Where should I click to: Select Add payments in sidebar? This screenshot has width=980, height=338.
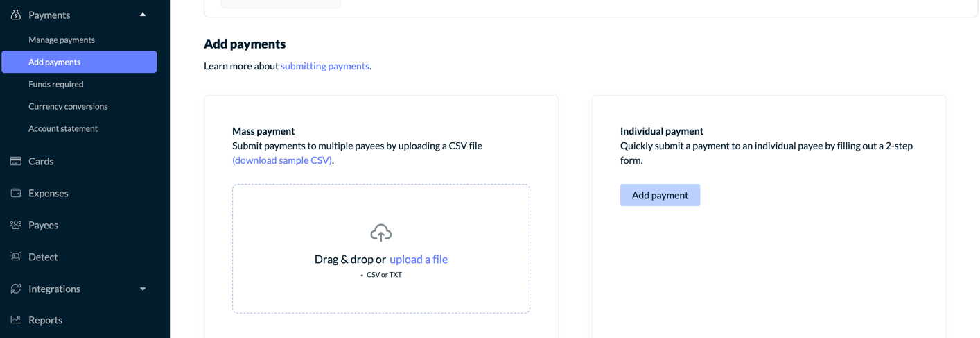79,62
